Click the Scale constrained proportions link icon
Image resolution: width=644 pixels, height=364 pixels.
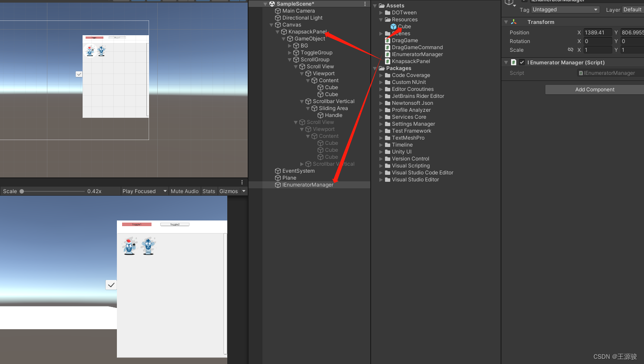point(571,50)
